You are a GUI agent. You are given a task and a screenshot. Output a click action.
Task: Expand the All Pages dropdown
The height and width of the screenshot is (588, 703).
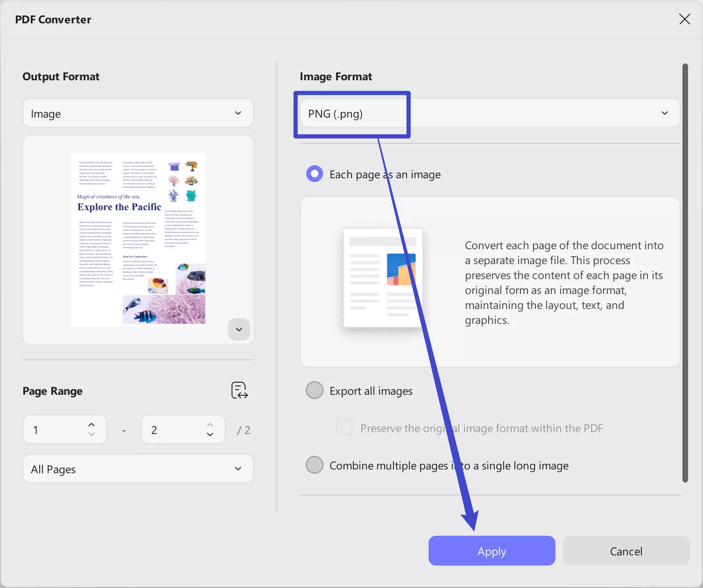138,469
